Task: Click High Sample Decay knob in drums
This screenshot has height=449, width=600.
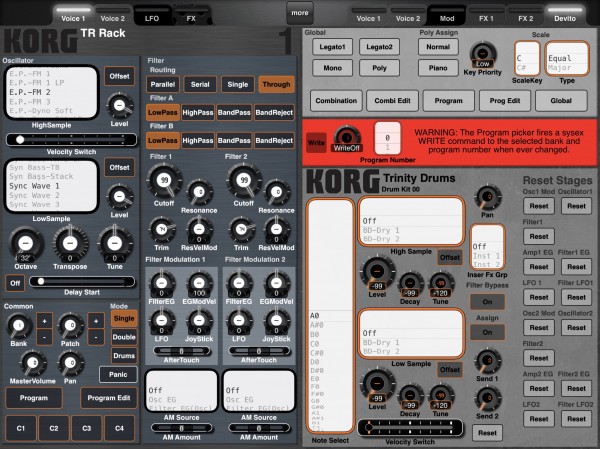Action: click(x=409, y=285)
